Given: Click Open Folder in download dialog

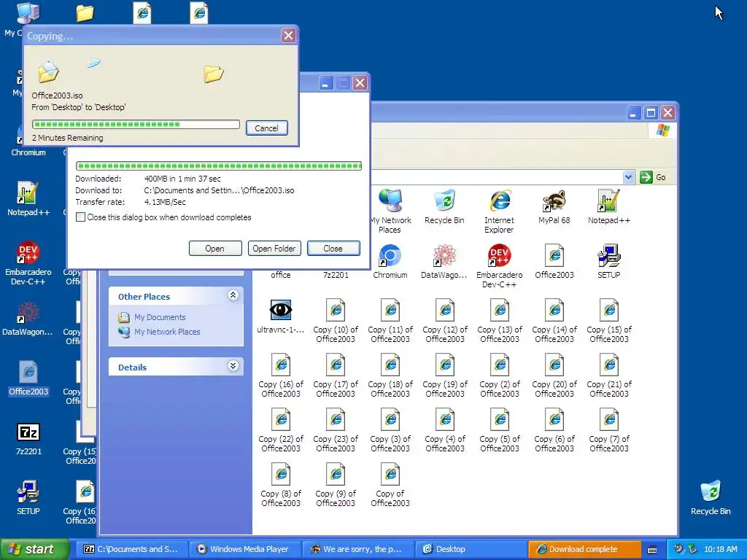Looking at the screenshot, I should [274, 249].
